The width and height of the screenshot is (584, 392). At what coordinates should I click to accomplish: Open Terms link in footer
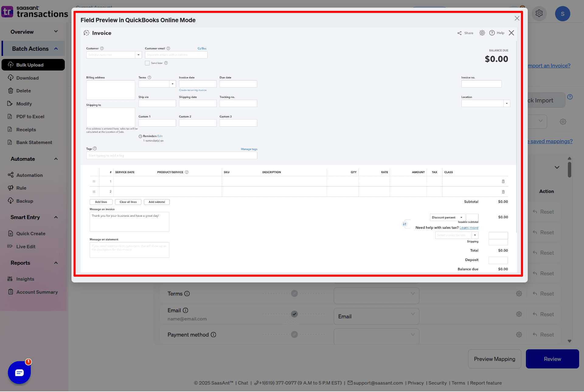pyautogui.click(x=458, y=383)
